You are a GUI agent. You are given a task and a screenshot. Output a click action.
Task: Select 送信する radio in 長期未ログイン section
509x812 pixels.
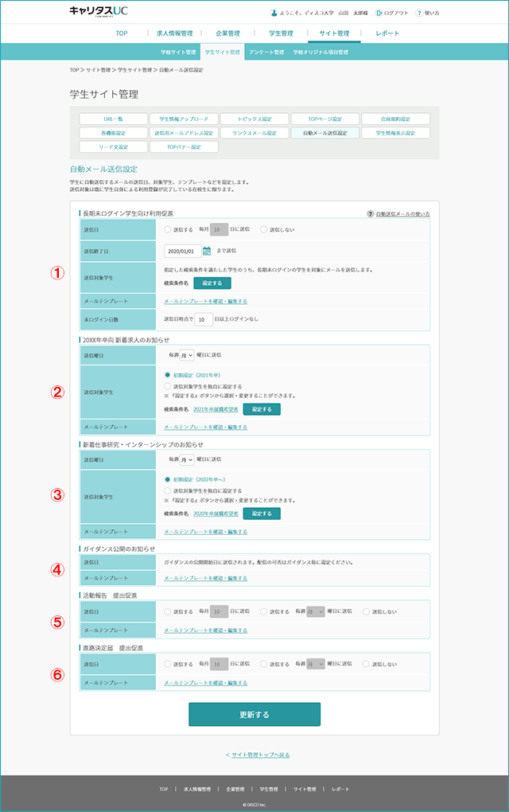[168, 229]
